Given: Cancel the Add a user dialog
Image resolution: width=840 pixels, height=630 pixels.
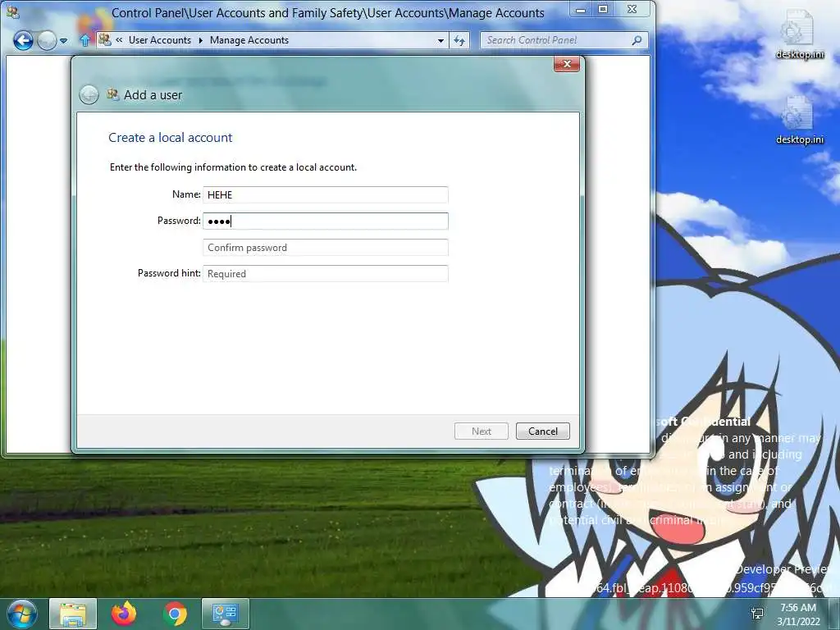Looking at the screenshot, I should click(543, 431).
